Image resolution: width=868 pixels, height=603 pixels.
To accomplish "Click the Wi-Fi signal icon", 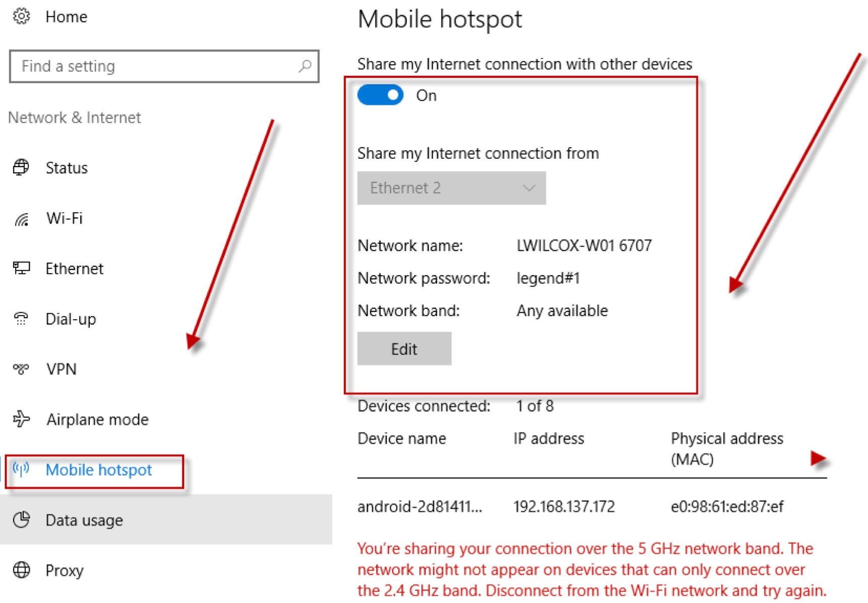I will [x=21, y=219].
